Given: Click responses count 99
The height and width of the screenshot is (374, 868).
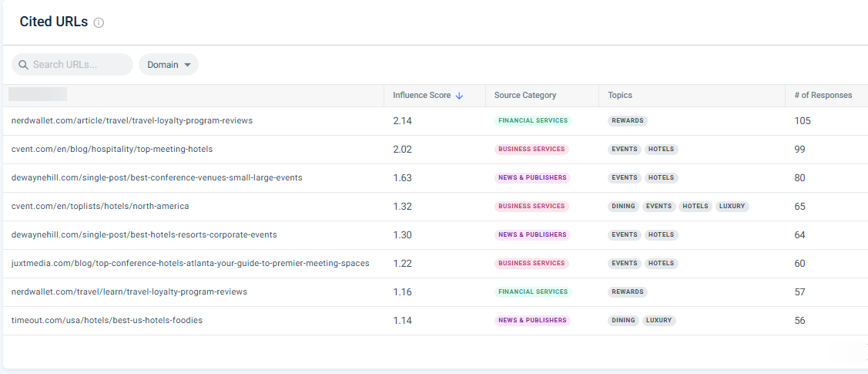Looking at the screenshot, I should point(800,150).
